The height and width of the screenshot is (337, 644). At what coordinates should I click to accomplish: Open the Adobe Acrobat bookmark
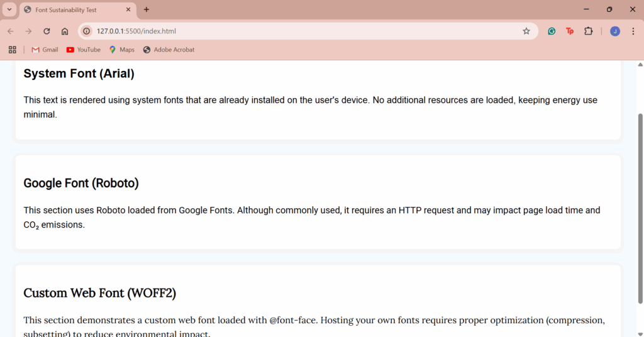[169, 50]
